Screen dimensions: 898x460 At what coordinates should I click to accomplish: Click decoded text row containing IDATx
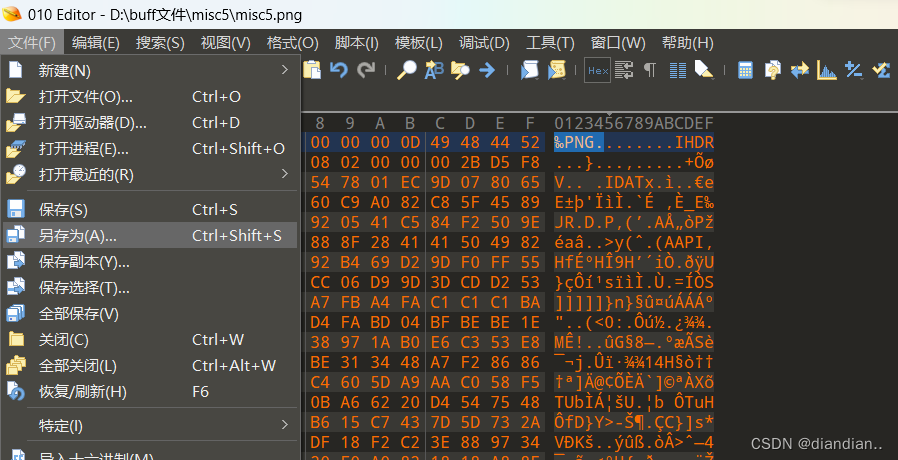point(633,183)
